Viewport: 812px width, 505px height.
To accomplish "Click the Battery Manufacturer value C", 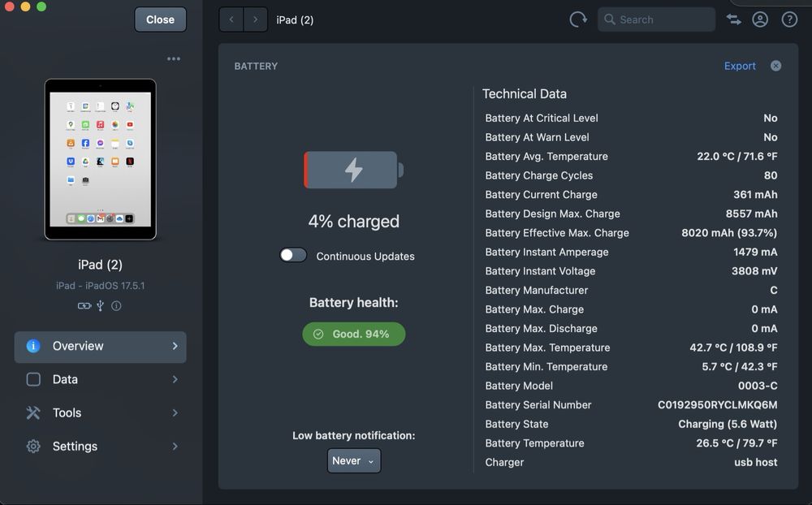I will pos(774,291).
